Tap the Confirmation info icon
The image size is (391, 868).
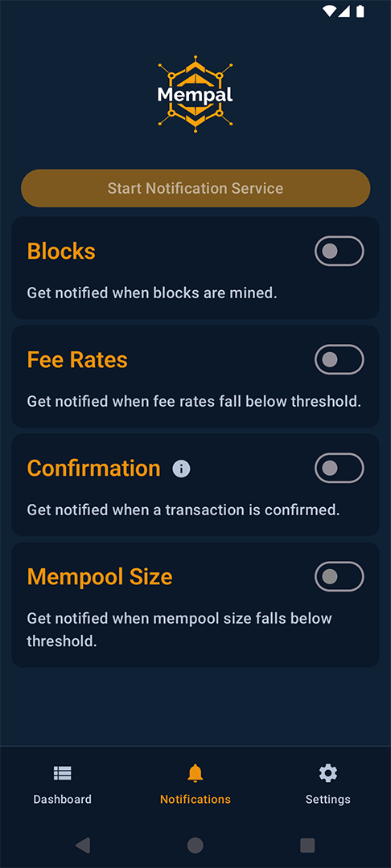pyautogui.click(x=181, y=469)
